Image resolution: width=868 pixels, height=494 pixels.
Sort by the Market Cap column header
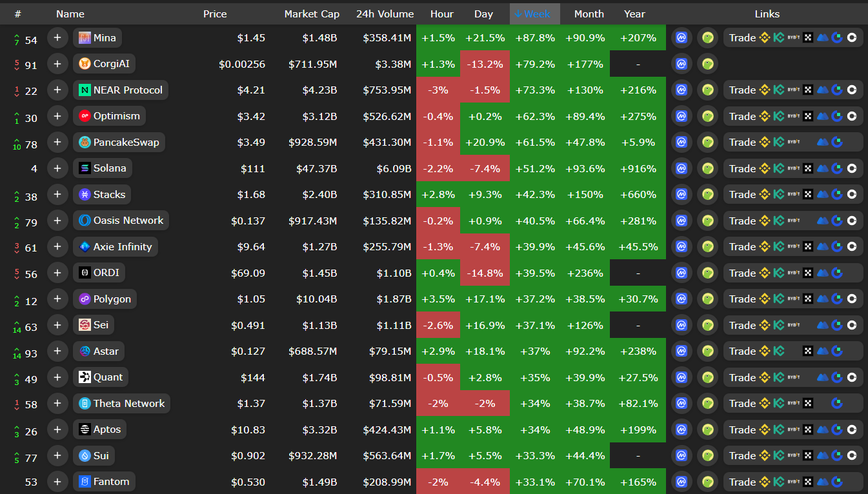click(312, 14)
